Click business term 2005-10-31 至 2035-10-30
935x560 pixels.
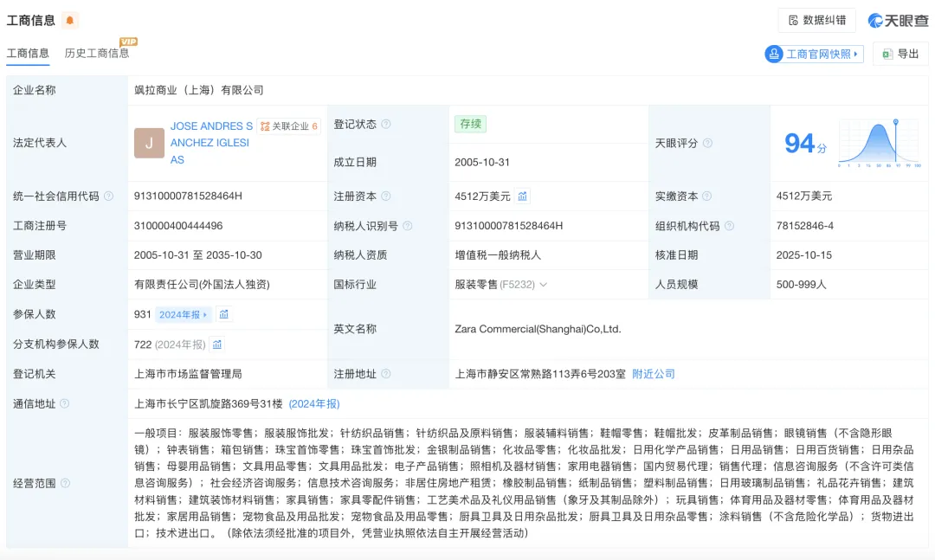coord(198,254)
